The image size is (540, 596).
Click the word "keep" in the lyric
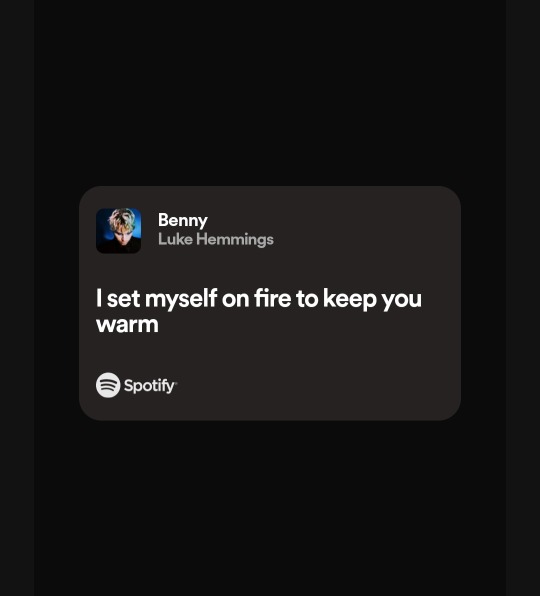click(350, 299)
